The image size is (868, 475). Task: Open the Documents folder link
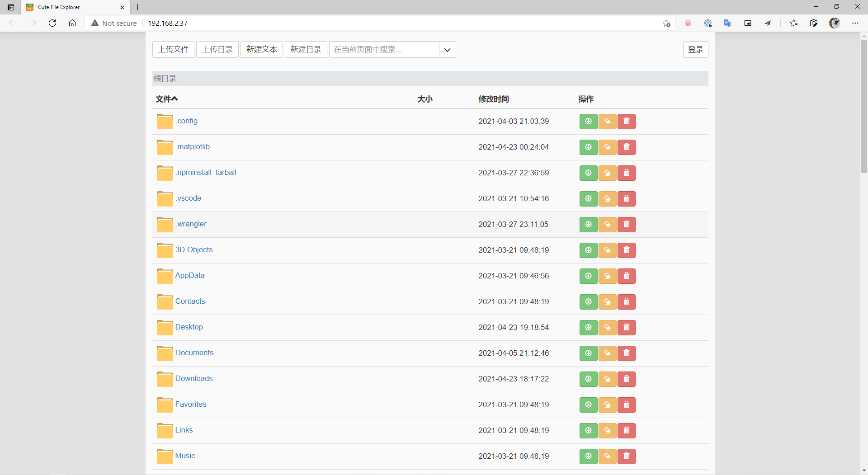point(194,353)
